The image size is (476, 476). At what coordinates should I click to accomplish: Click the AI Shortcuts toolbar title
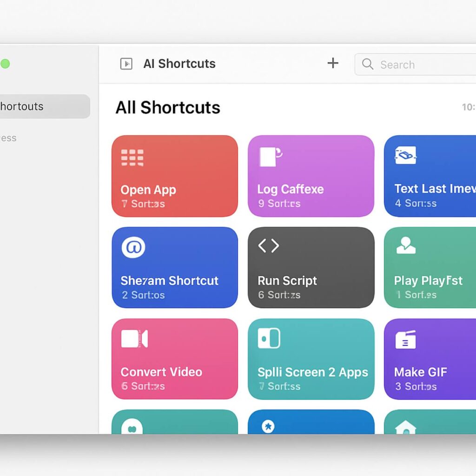click(x=179, y=64)
